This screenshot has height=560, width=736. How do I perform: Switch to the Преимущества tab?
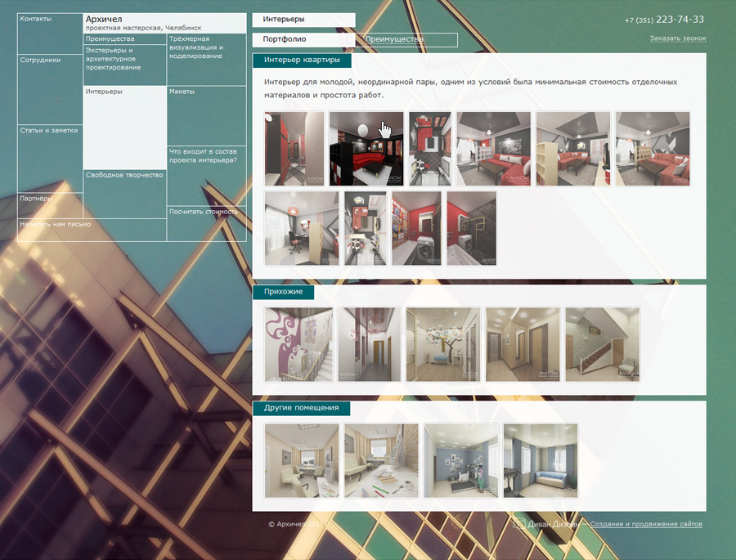coord(406,39)
